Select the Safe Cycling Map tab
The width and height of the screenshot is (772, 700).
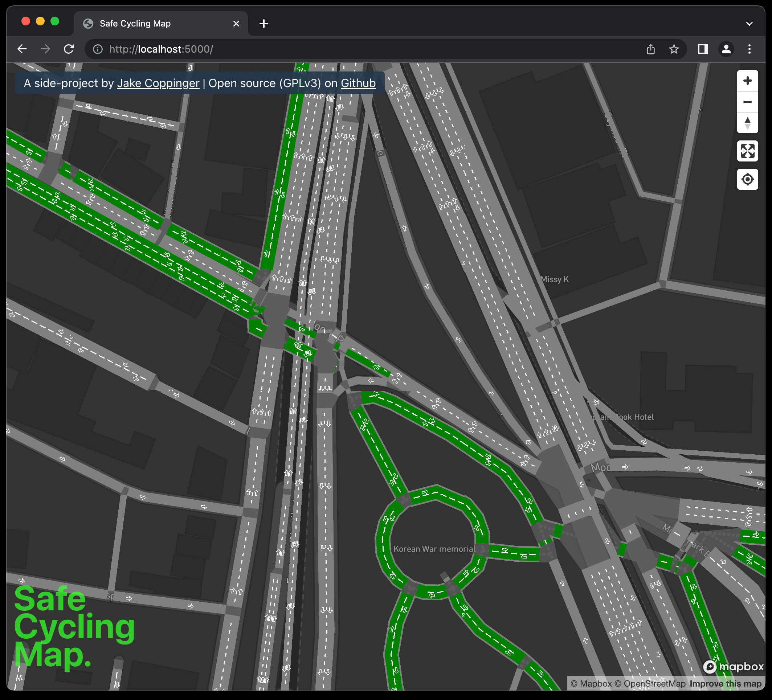pos(161,24)
